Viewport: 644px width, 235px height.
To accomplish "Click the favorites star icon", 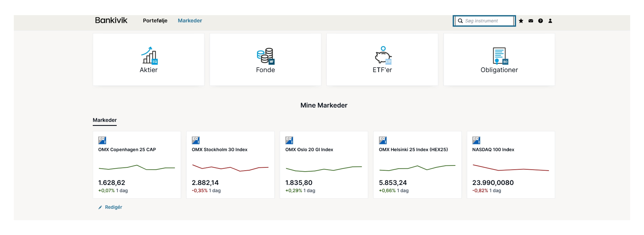I will [x=521, y=21].
